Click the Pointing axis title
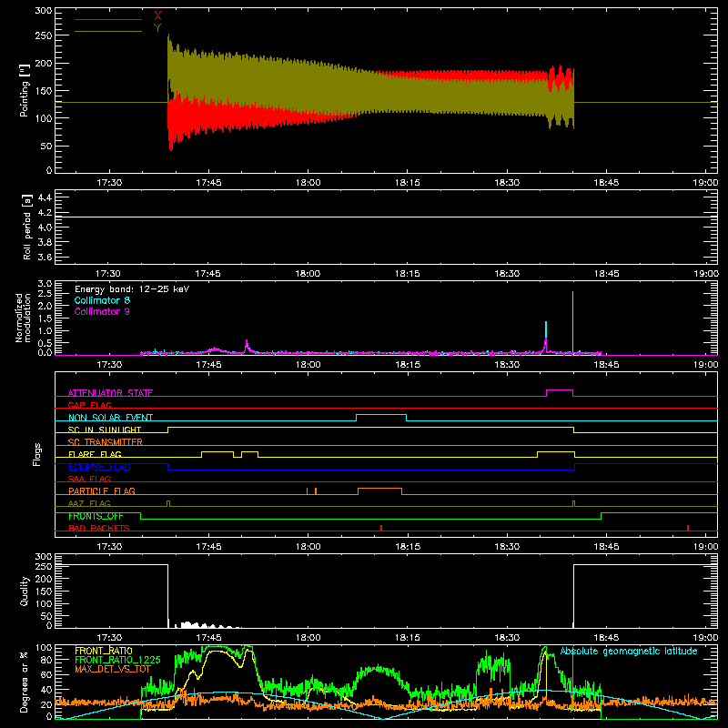728x728 pixels. (x=25, y=90)
